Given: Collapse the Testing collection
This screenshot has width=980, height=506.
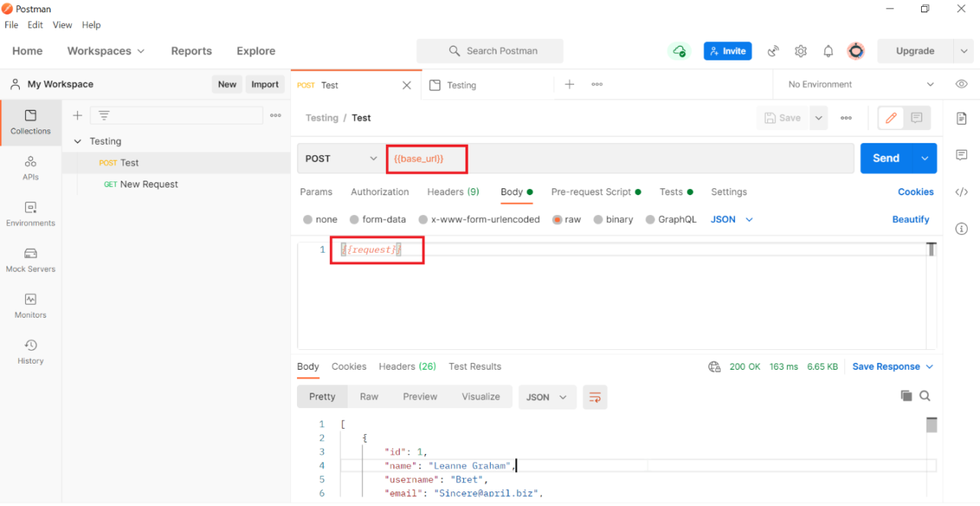Looking at the screenshot, I should click(x=77, y=141).
